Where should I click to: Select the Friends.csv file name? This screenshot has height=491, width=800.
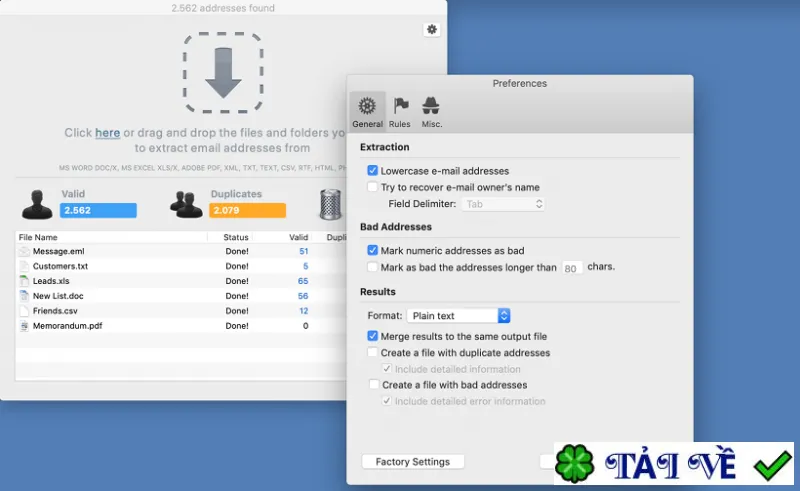(x=55, y=310)
